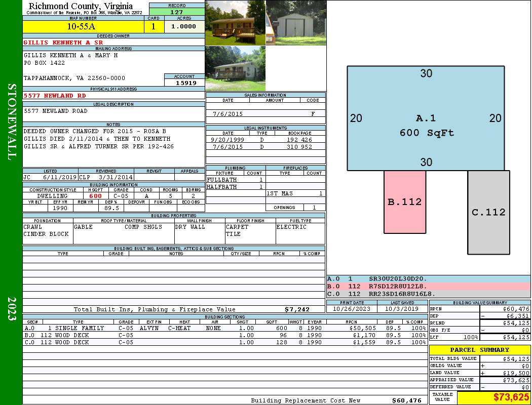532x405 pixels.
Task: Open the metal shed photo thumbnail
Action: coord(296,23)
